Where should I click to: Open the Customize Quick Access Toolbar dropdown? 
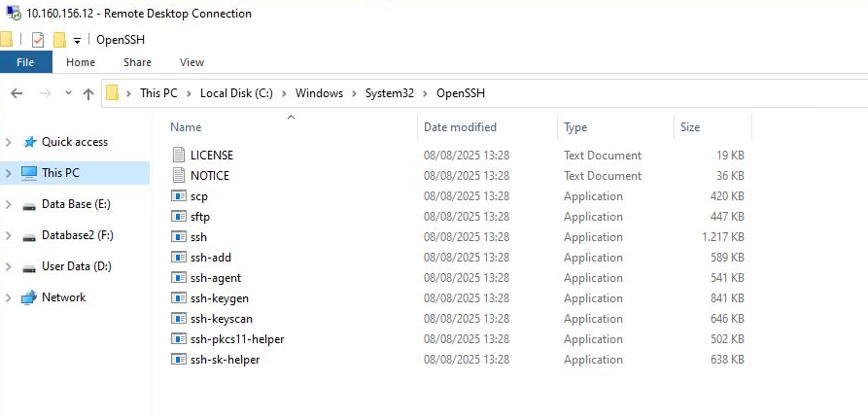[78, 41]
